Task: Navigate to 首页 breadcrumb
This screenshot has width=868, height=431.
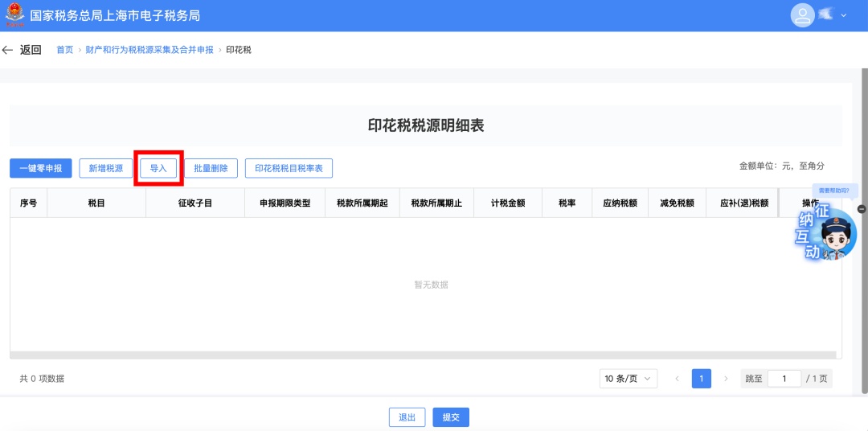Action: coord(64,50)
